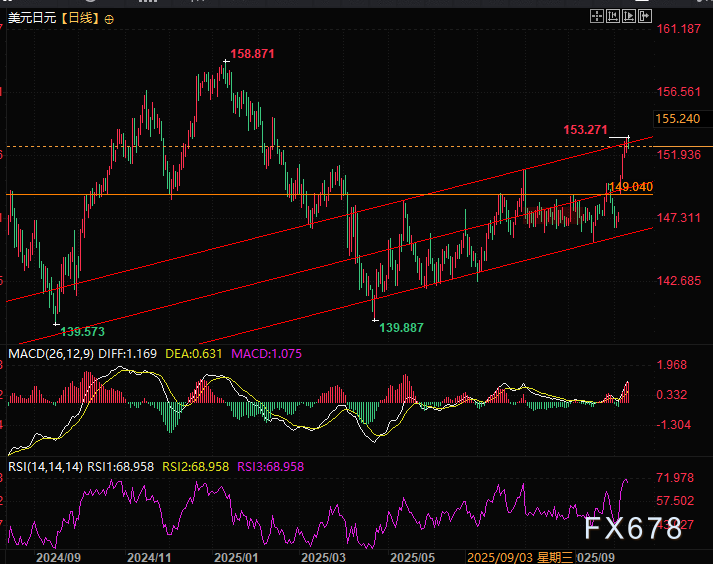Click the 158.871 high price marker

coord(252,53)
